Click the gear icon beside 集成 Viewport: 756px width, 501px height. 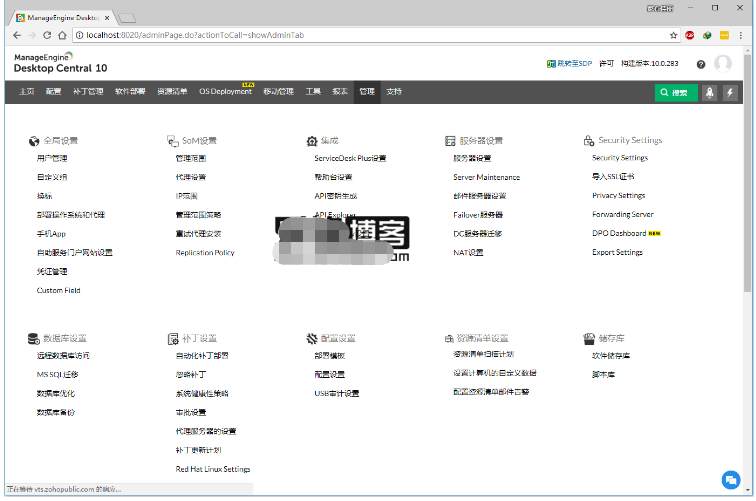click(312, 141)
